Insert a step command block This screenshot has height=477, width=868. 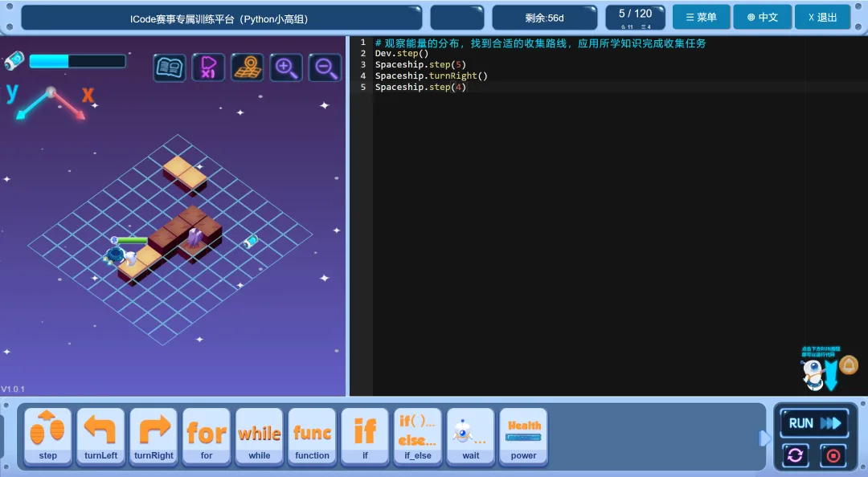pos(48,436)
